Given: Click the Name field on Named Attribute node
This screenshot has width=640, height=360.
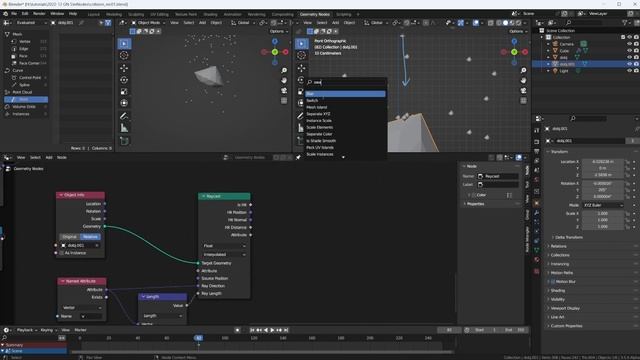Looking at the screenshot, I should point(90,316).
